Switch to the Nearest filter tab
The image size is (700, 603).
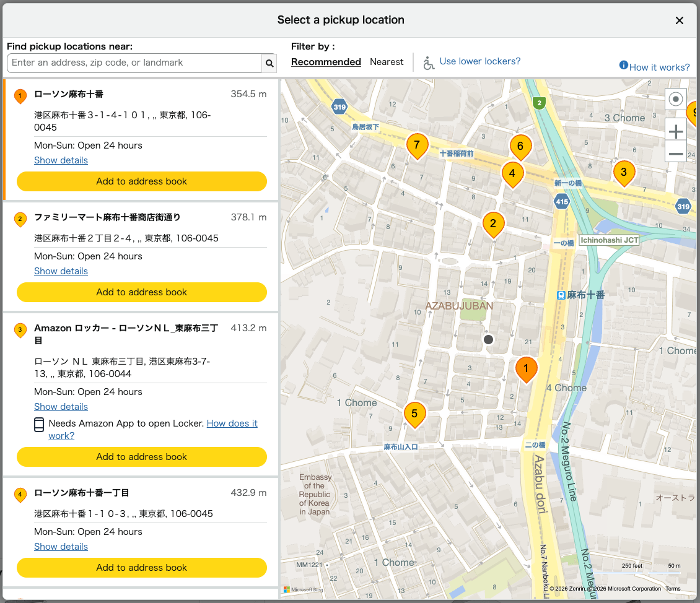coord(387,61)
